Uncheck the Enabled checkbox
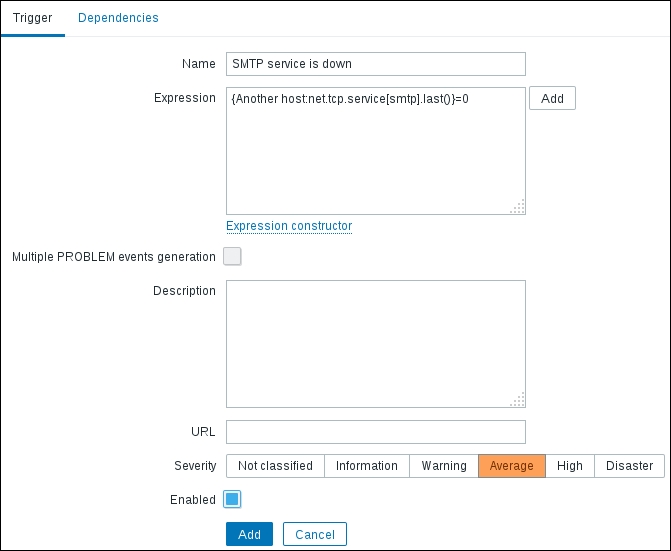Screen dimensions: 671x551 click(x=232, y=499)
